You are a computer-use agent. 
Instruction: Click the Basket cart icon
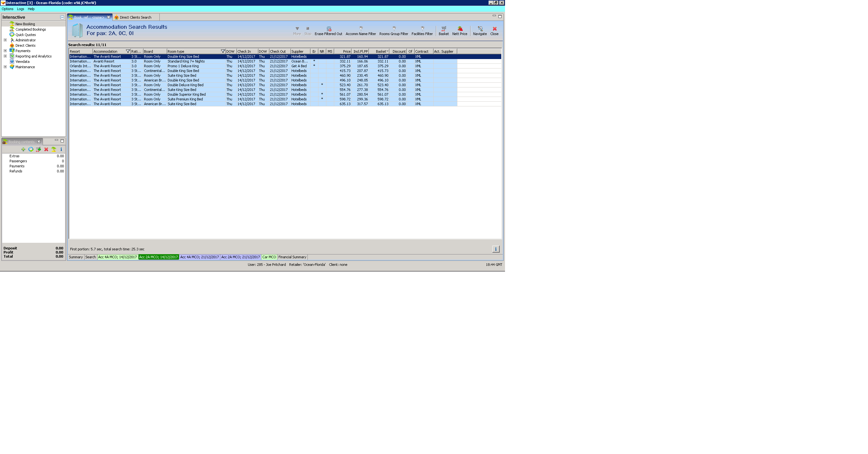443,29
